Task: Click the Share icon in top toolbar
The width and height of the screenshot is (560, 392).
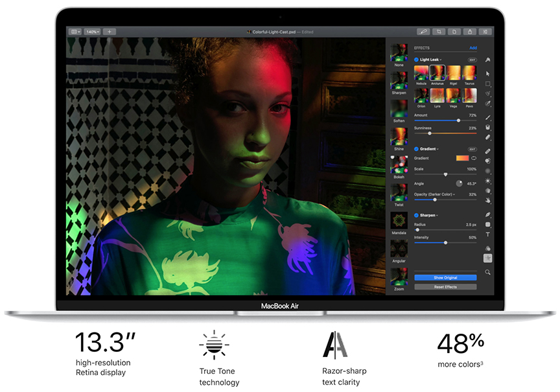Action: click(470, 32)
